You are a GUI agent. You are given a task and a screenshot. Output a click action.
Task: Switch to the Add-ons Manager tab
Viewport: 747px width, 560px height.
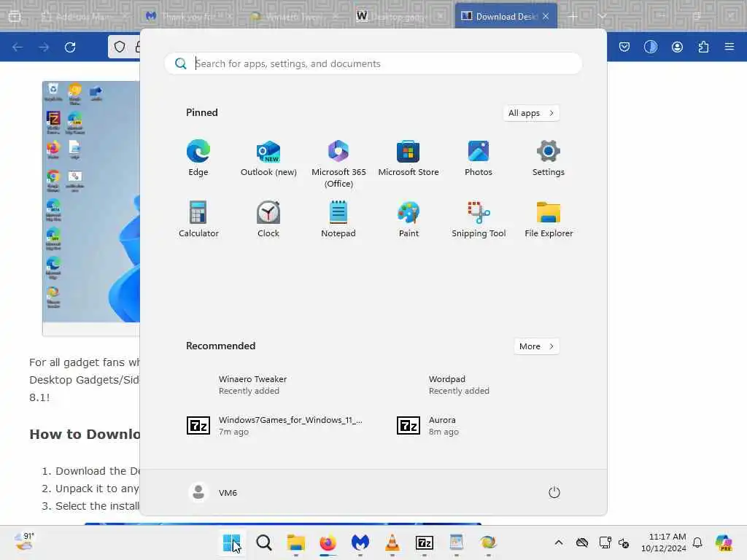(x=84, y=16)
